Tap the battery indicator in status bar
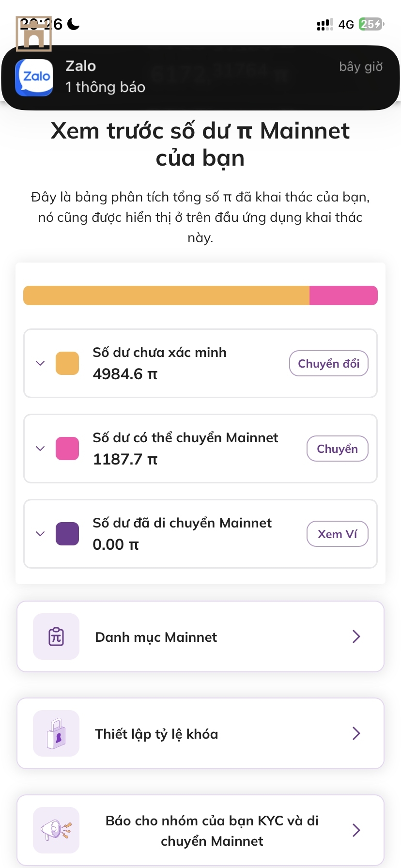401x868 pixels. pos(371,24)
